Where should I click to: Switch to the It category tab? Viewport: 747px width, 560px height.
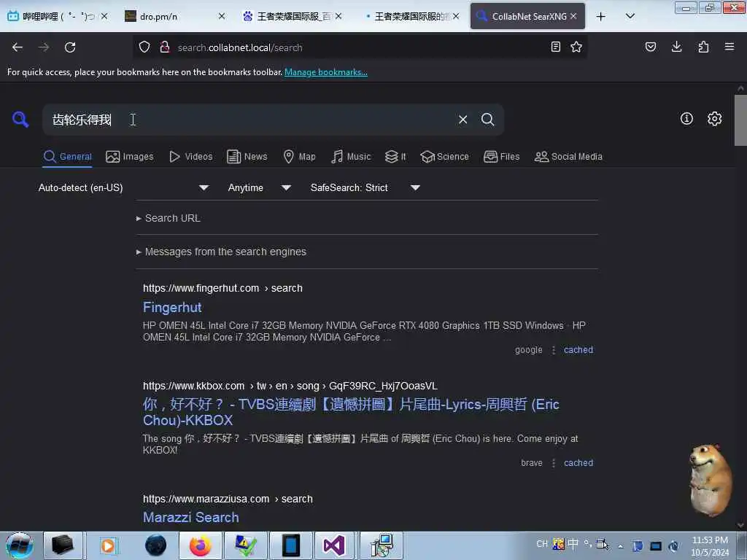tap(395, 157)
